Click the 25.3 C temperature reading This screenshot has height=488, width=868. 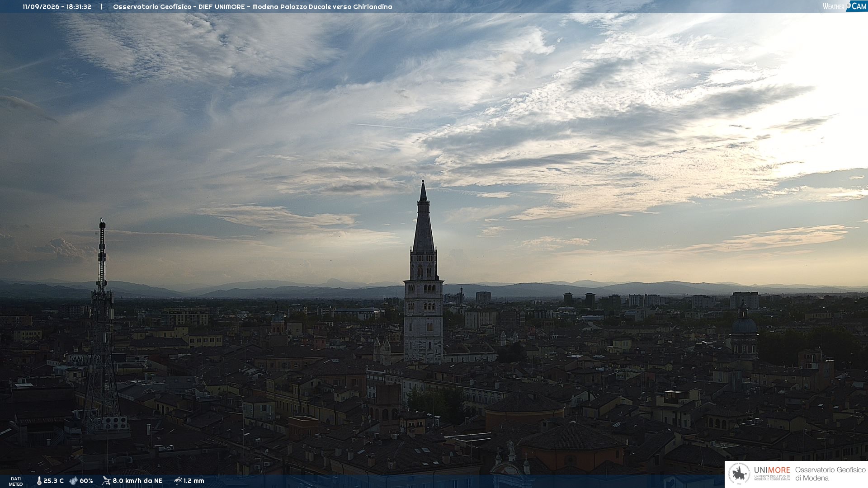tap(53, 481)
